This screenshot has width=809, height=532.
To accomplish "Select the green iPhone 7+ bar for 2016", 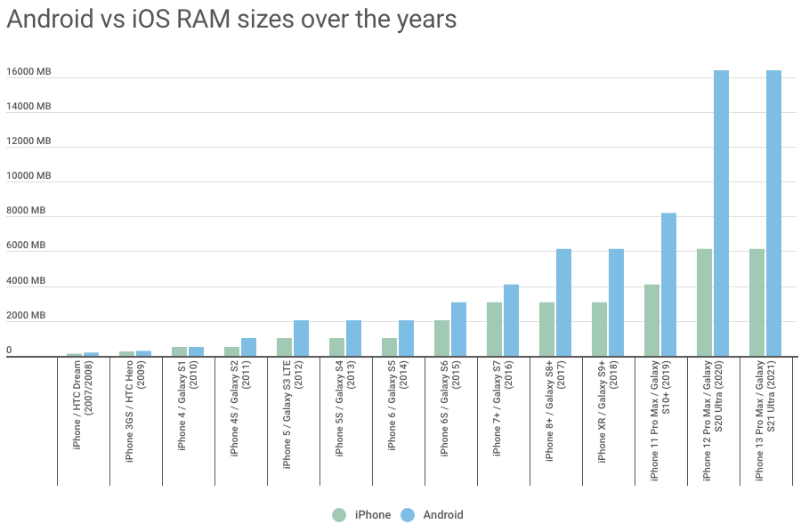I will tap(494, 329).
